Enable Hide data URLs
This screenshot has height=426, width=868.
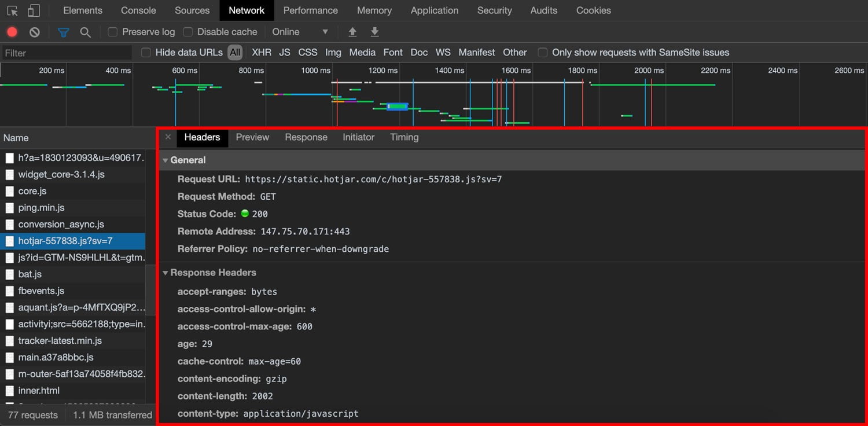pos(145,52)
